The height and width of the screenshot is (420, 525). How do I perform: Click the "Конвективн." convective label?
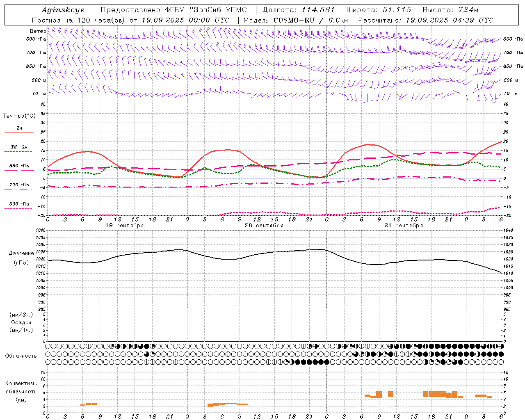21,383
